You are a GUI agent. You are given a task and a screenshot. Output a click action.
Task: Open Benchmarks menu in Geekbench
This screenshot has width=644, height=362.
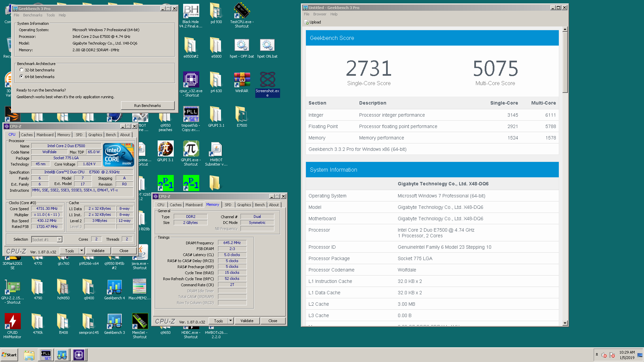click(33, 15)
